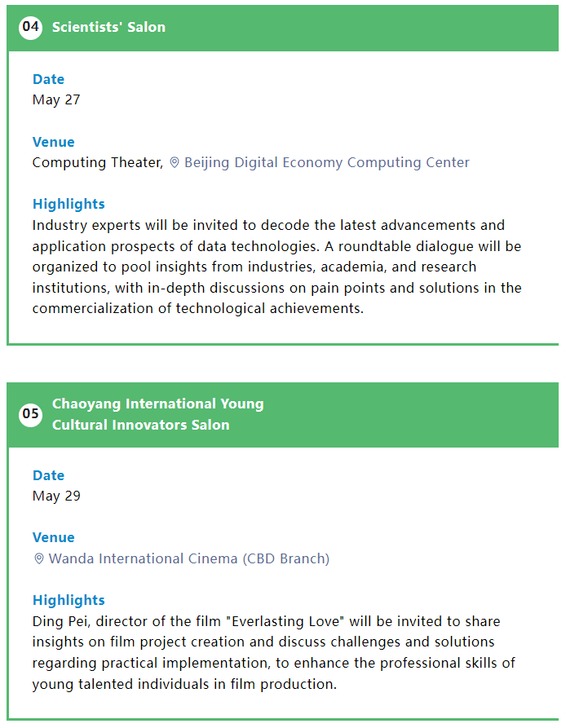Click the paragraph mentioning Ding Pei
This screenshot has height=728, width=566.
pos(274,652)
